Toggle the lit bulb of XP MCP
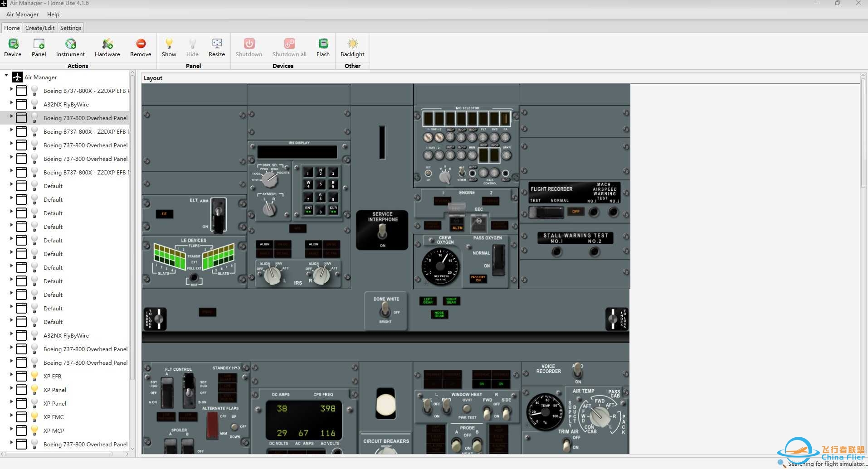The height and width of the screenshot is (469, 868). point(34,430)
